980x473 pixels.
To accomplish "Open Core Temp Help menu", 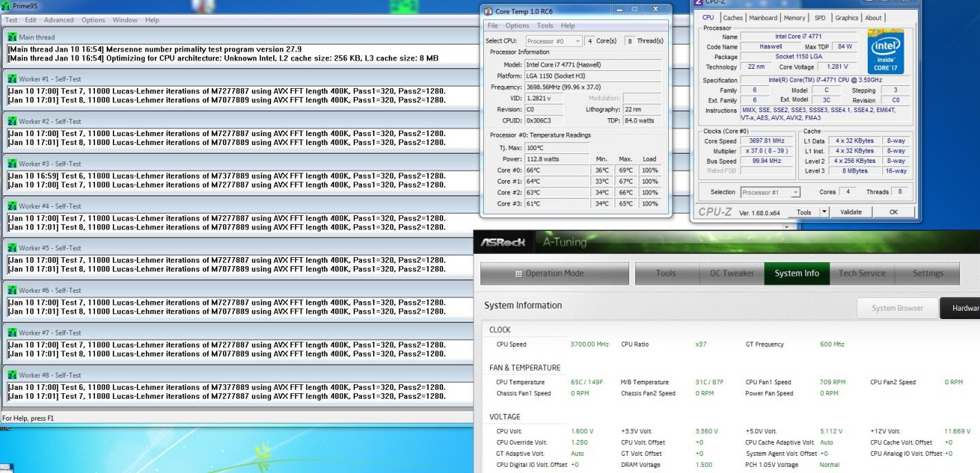I will point(568,25).
